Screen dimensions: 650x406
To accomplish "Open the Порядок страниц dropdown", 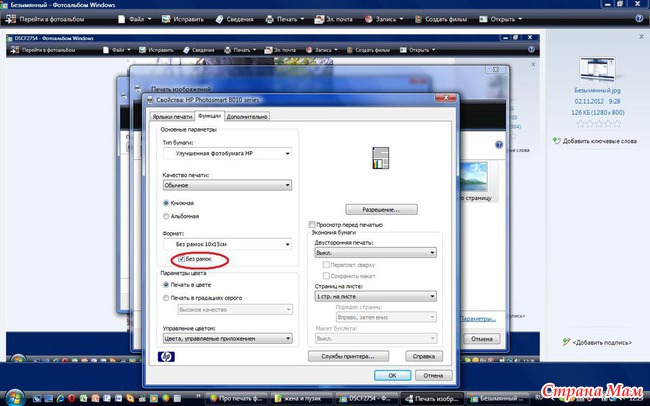I will (x=386, y=317).
